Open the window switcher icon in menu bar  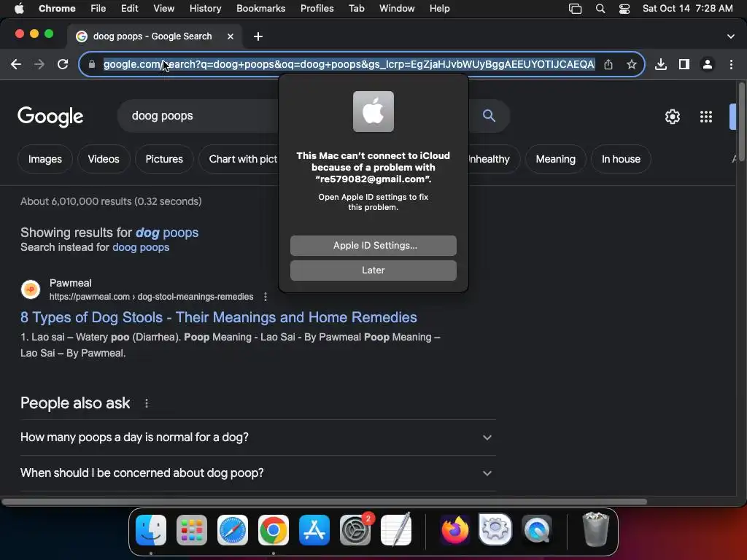pos(575,9)
